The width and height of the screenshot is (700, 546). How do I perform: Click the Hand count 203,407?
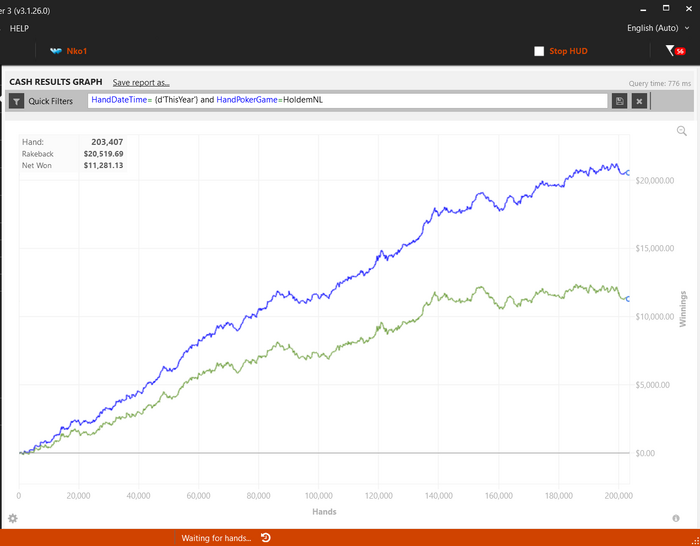tap(107, 142)
